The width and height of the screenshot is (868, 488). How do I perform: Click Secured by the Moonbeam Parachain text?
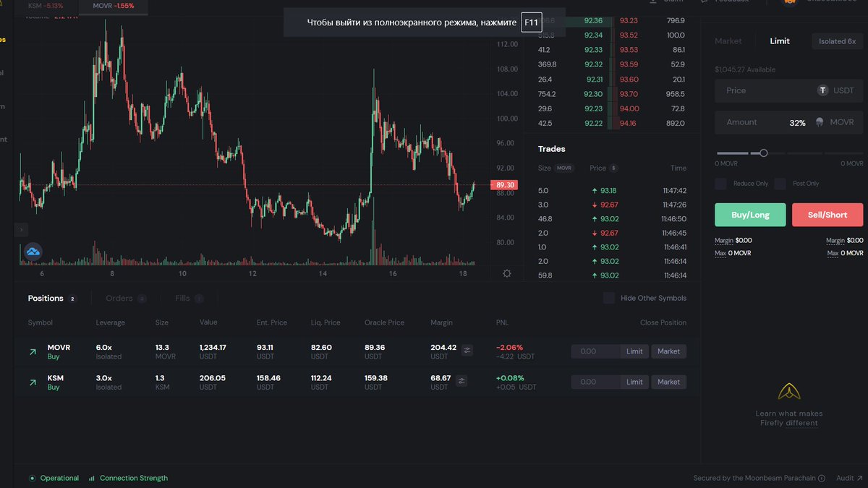pos(754,478)
